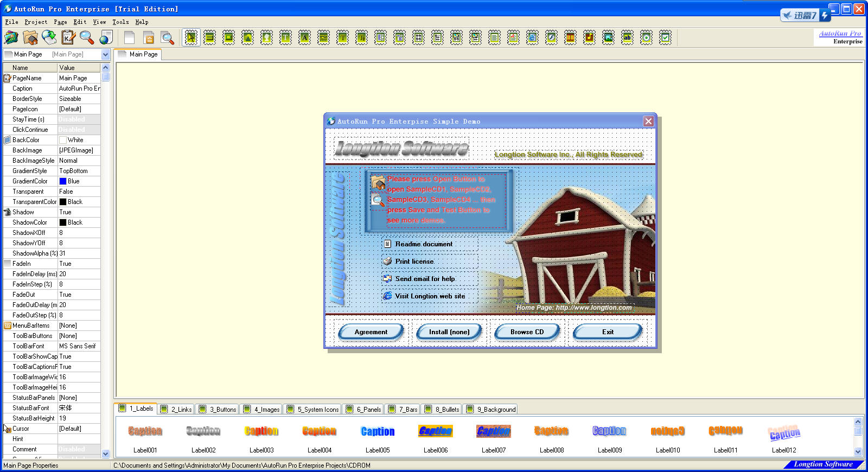
Task: Switch to the 3_Buttons tab
Action: pos(218,410)
